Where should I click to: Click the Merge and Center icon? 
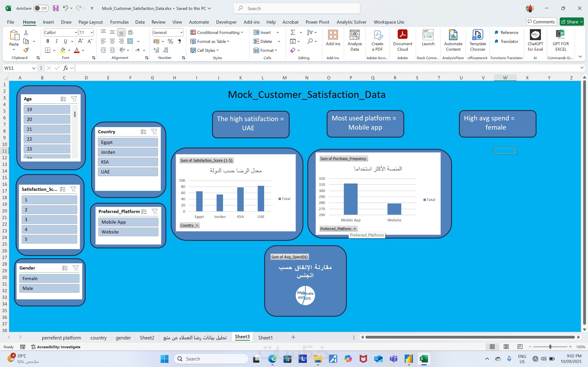pos(130,41)
